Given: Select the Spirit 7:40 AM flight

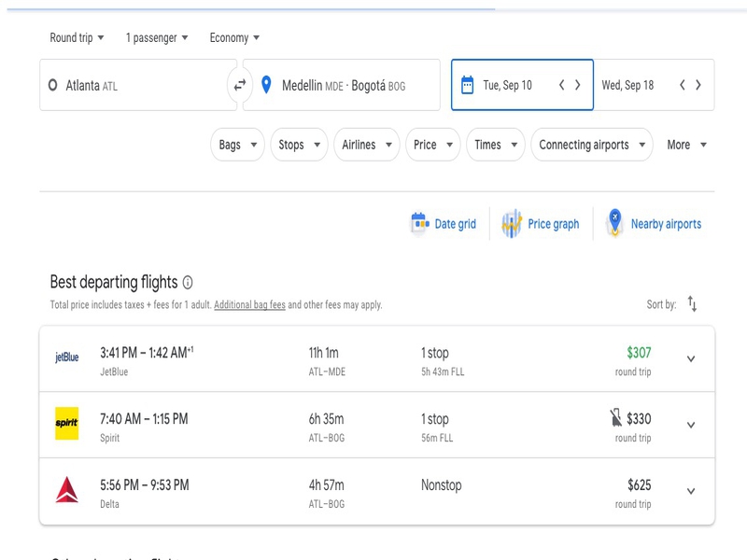Looking at the screenshot, I should point(377,426).
